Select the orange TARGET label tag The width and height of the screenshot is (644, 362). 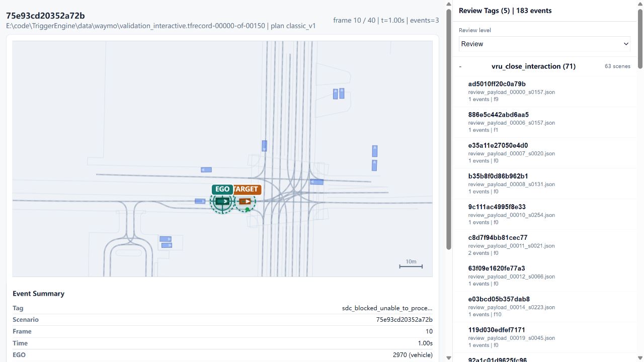[x=247, y=190]
